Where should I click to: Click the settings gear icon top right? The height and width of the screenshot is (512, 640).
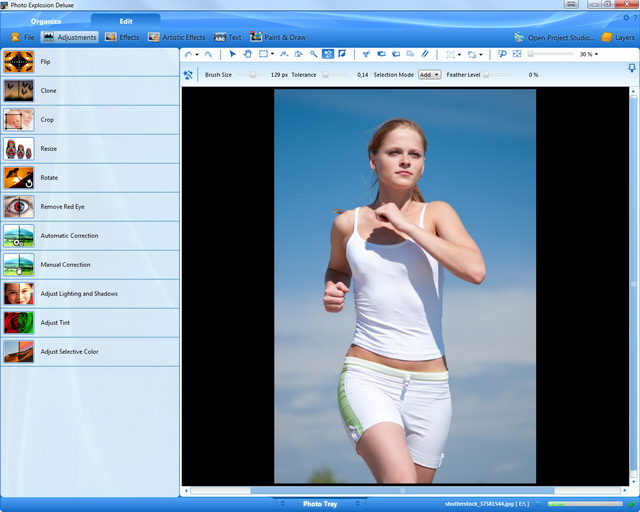(626, 18)
